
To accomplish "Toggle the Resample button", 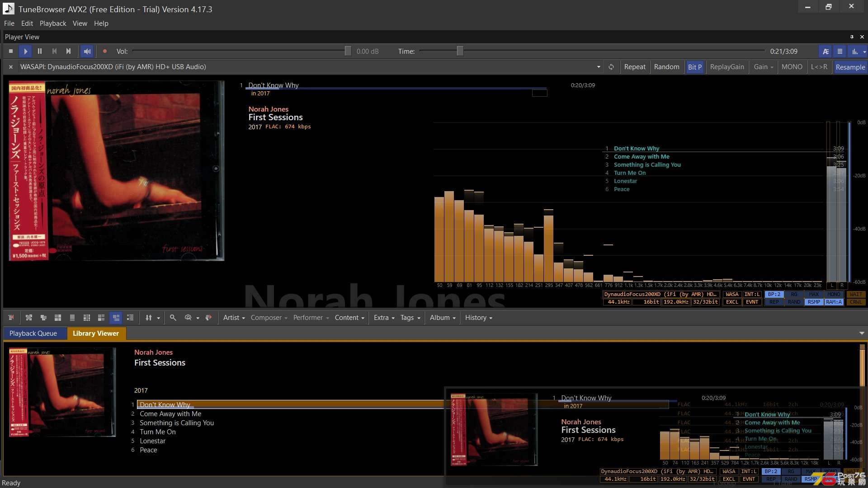I will point(850,67).
